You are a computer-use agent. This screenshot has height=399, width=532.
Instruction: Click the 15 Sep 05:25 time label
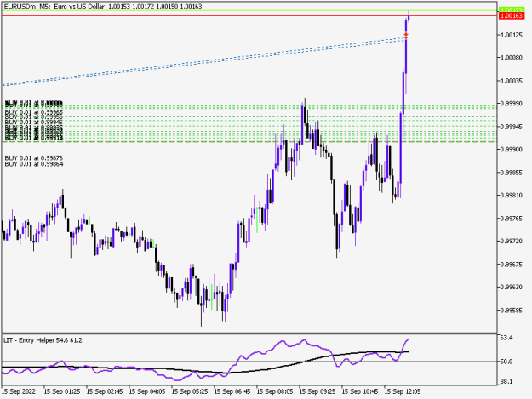pyautogui.click(x=190, y=391)
